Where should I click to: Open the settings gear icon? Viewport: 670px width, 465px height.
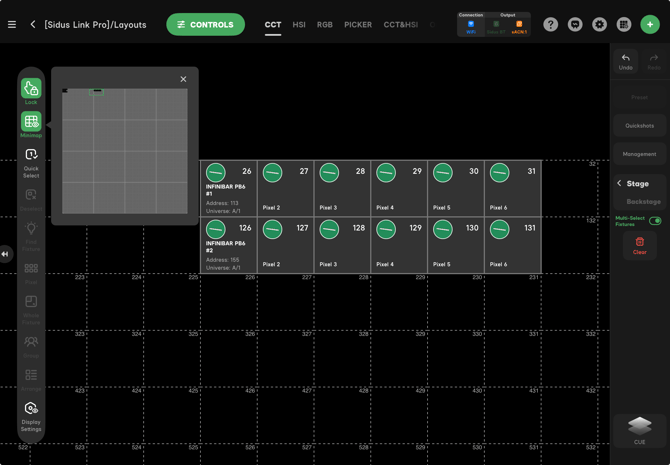pyautogui.click(x=599, y=24)
